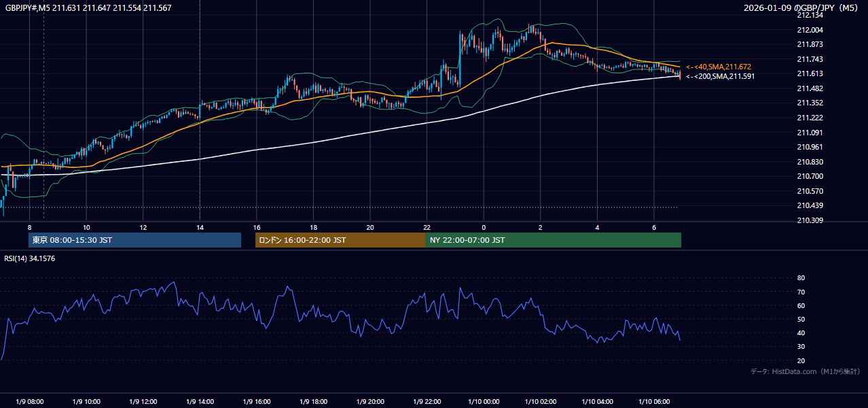Click the 1/9 16:00 time axis label
This screenshot has height=408, width=868.
tap(257, 402)
